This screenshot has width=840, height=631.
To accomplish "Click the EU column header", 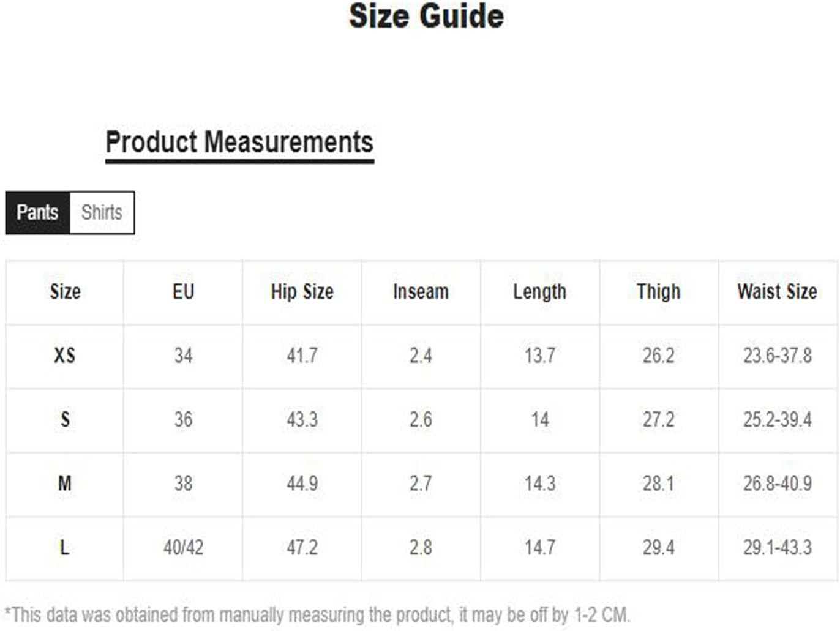I will click(183, 292).
